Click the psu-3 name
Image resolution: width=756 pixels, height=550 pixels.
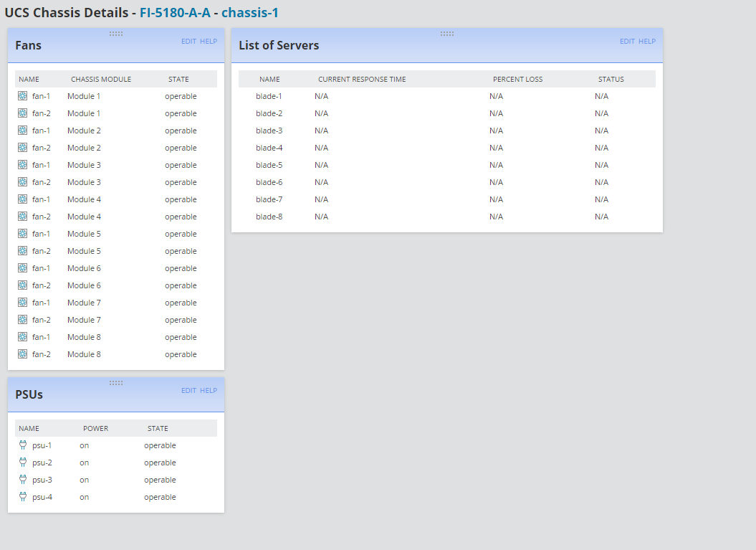click(42, 480)
